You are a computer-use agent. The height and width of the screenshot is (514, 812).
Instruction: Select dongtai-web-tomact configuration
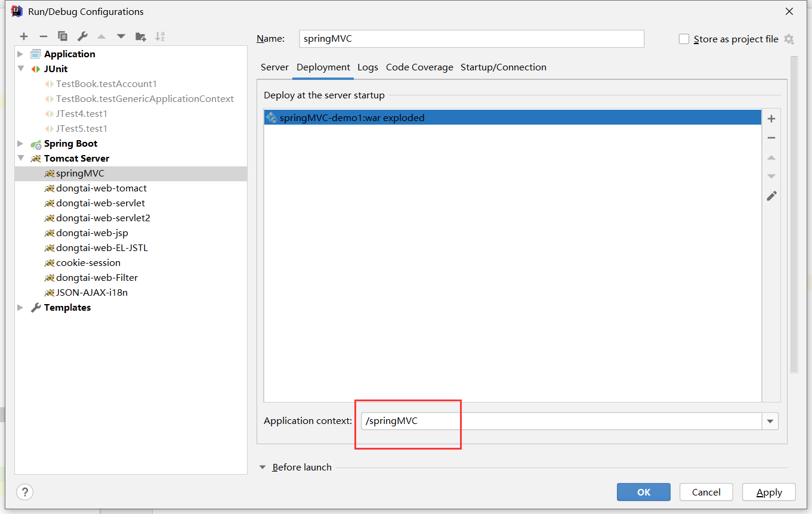pos(101,188)
